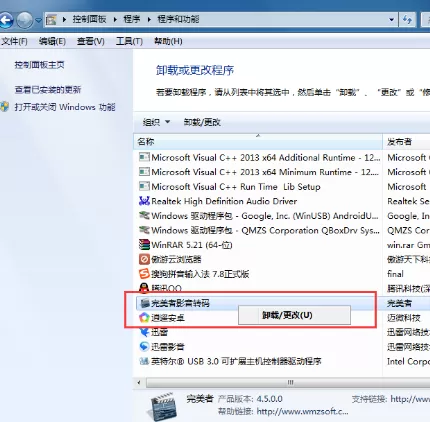The height and width of the screenshot is (422, 430).
Task: Click 卸载/更改 in the toolbar
Action: pos(202,122)
